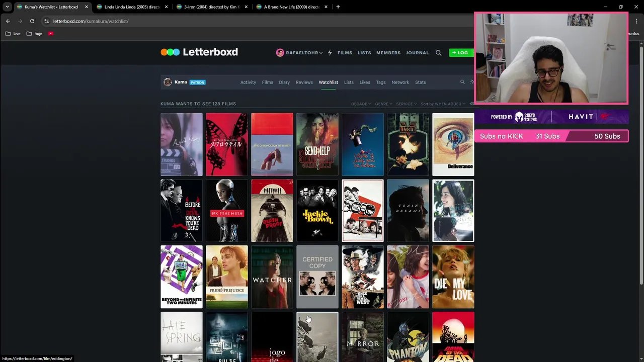Open the site search magnifier icon
This screenshot has height=362, width=644.
(x=438, y=53)
